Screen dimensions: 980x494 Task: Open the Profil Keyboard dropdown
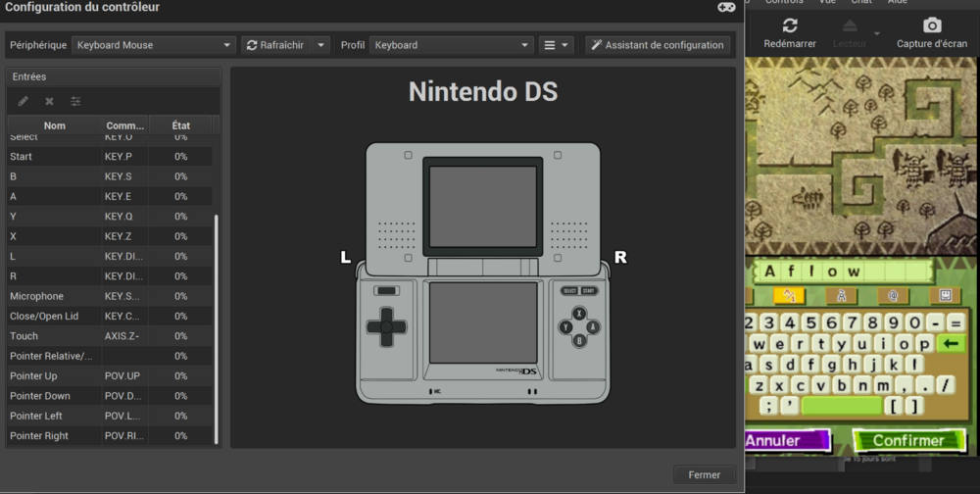point(451,45)
